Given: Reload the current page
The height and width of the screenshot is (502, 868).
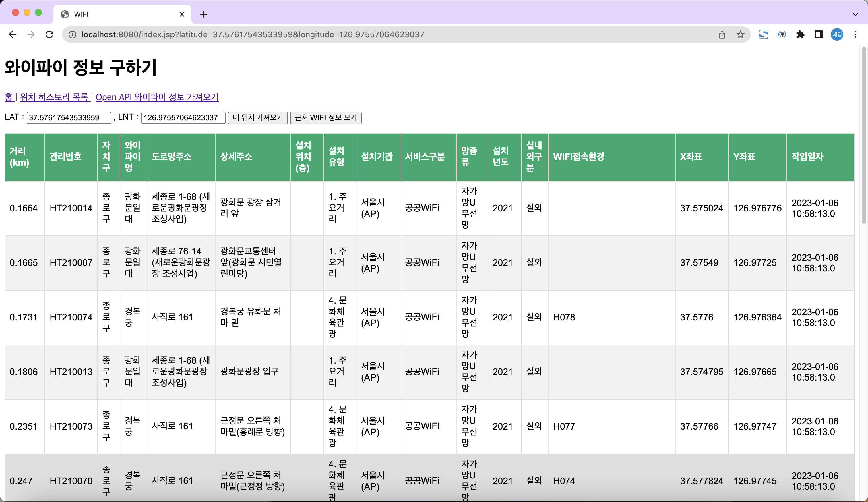Looking at the screenshot, I should pos(49,34).
